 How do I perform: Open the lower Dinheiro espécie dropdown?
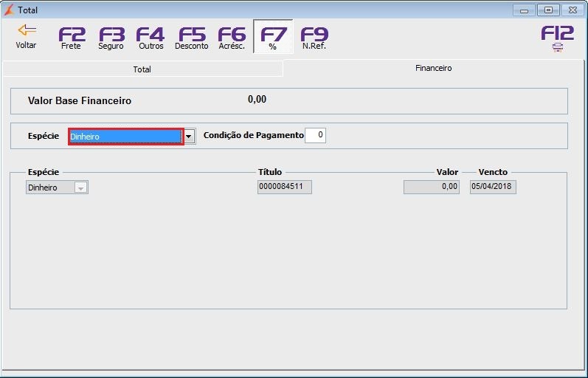click(57, 188)
